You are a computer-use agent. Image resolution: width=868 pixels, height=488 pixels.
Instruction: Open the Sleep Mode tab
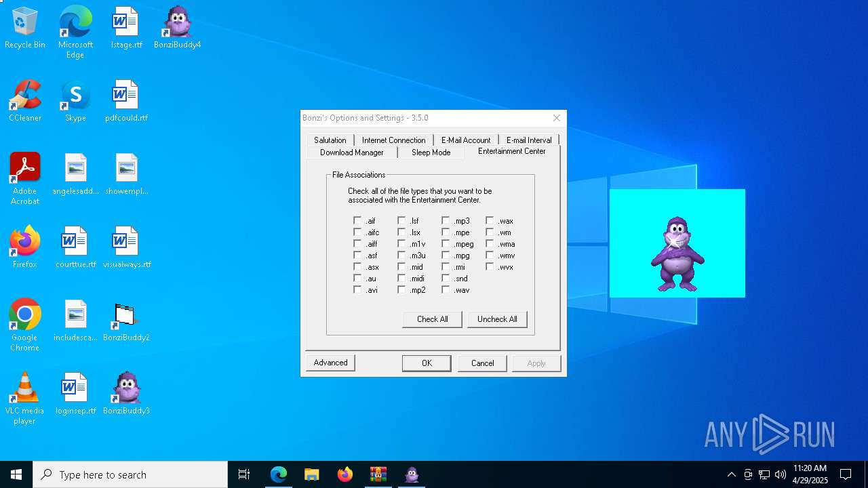click(431, 152)
